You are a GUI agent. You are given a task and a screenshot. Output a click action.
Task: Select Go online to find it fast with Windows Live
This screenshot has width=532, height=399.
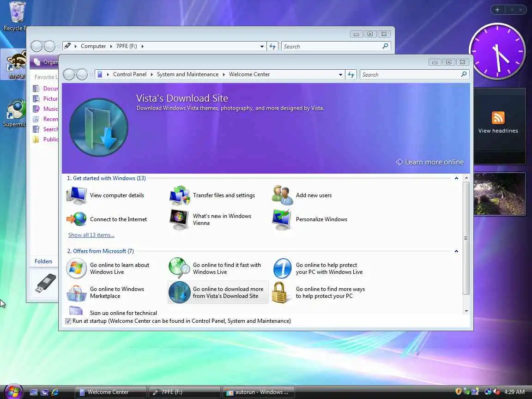(x=215, y=268)
